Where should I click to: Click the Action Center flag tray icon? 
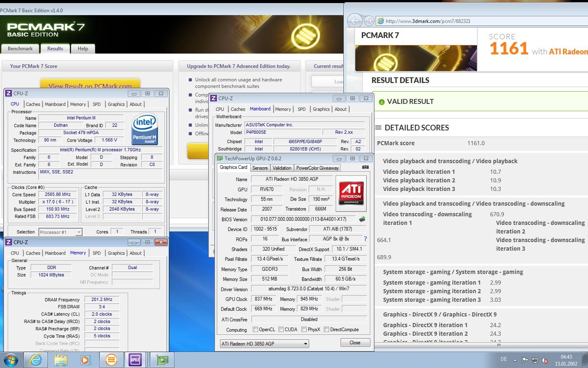[x=525, y=360]
